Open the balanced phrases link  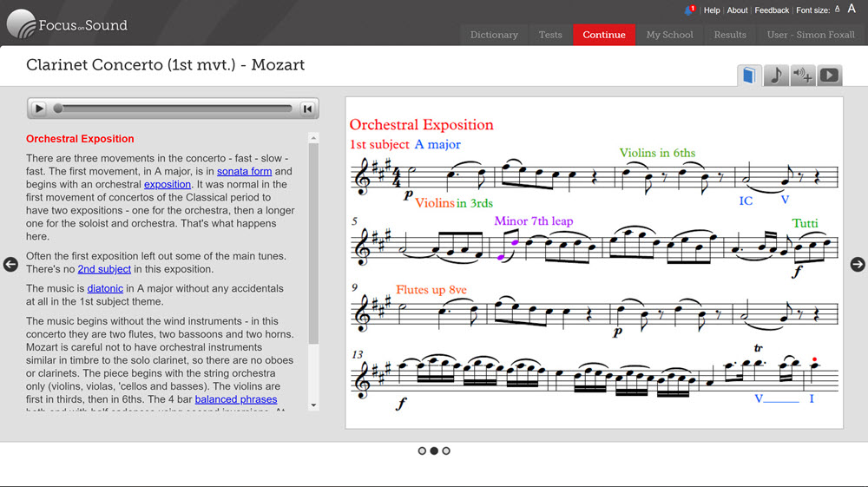point(236,399)
